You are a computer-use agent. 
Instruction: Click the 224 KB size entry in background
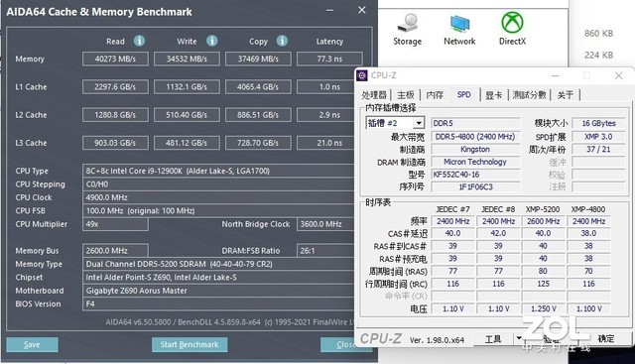(598, 56)
